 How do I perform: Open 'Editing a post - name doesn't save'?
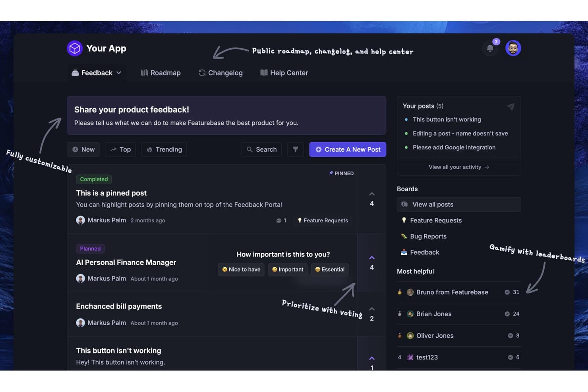(x=460, y=133)
